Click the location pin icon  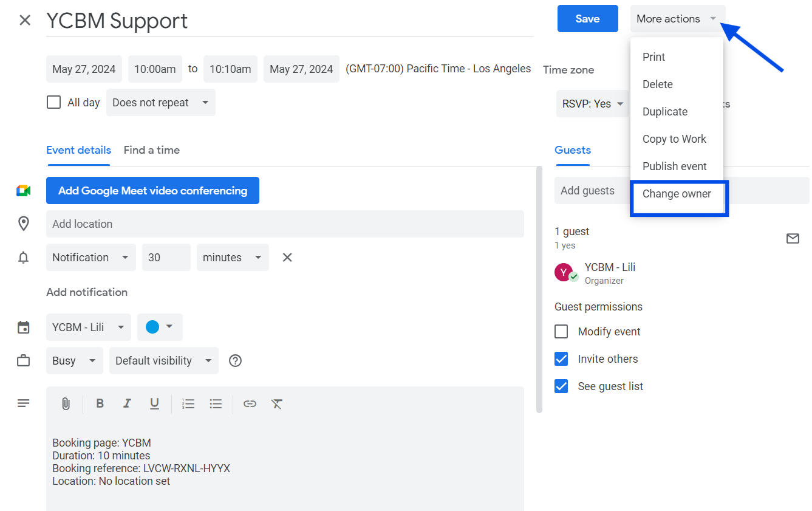coord(24,224)
